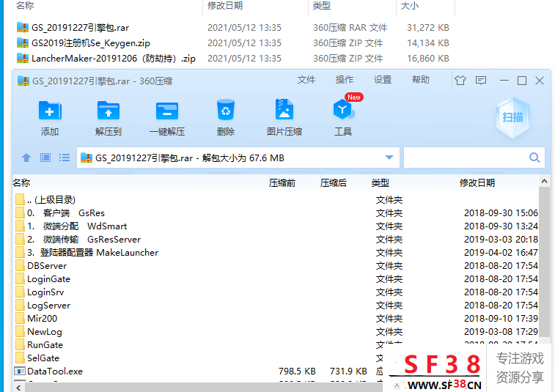Click the 添加 (Add) toolbar icon
Screen dimensions: 555x392
[x=50, y=111]
